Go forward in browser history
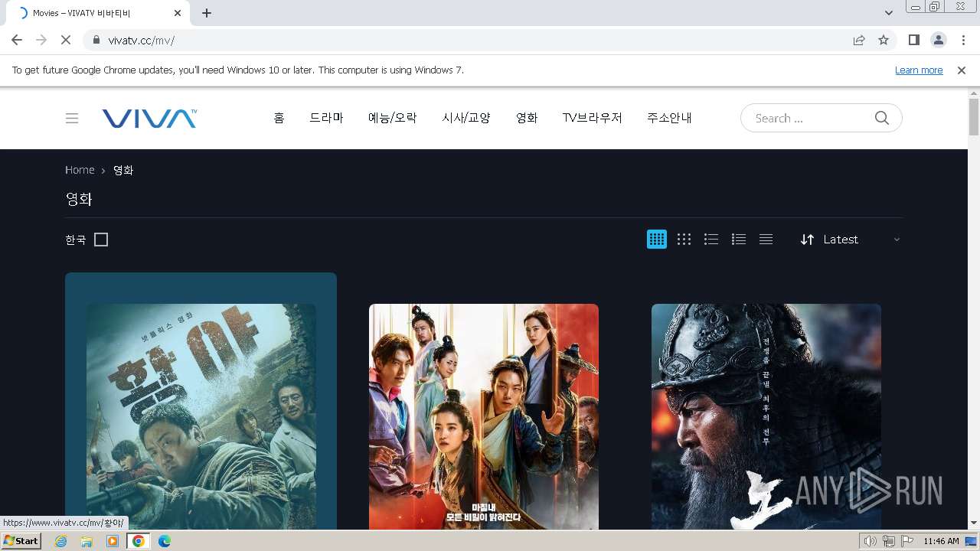This screenshot has height=551, width=980. tap(41, 40)
